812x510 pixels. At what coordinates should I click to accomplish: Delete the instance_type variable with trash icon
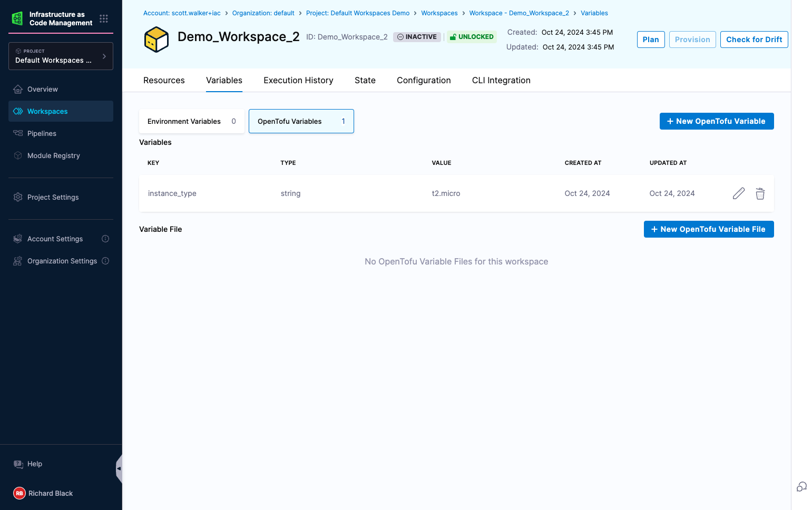[760, 193]
